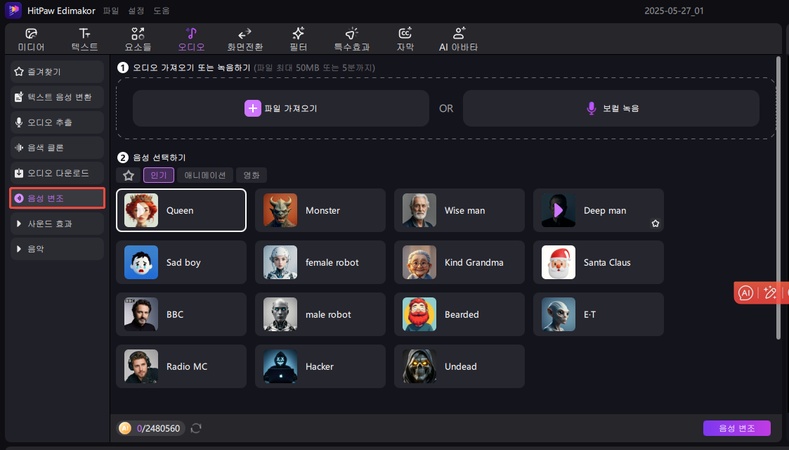
Task: Choose the Santa Claus voice thumbnail
Action: click(x=558, y=262)
